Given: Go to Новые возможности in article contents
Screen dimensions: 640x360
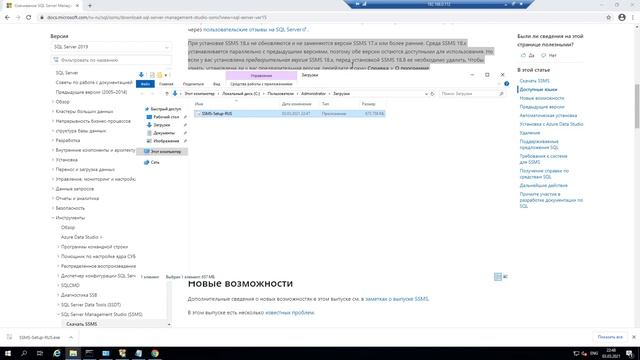Looking at the screenshot, I should 542,98.
